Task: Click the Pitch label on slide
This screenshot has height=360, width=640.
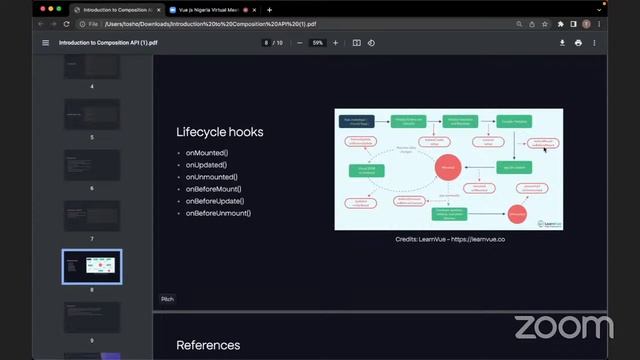Action: 167,299
